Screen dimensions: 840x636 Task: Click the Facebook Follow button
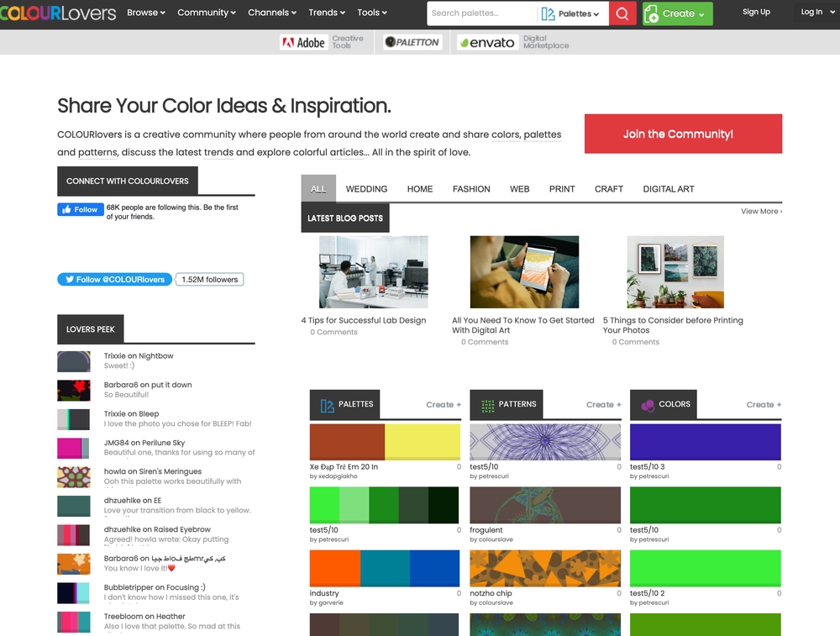click(80, 209)
